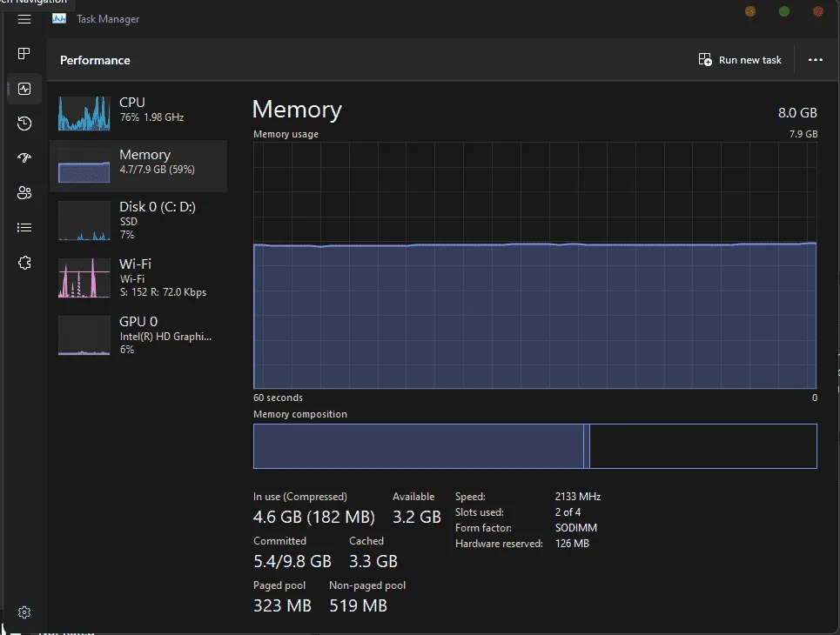This screenshot has width=840, height=635.
Task: Click the Memory usage label
Action: (286, 134)
